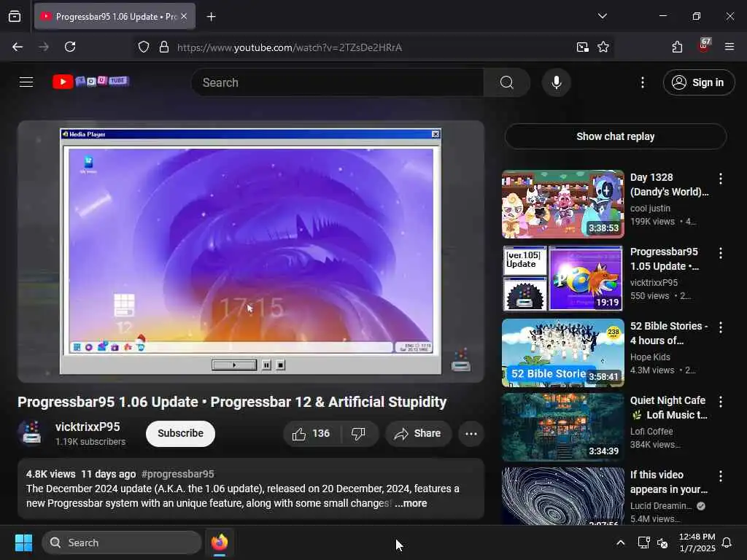This screenshot has height=560, width=747.
Task: Click 'Lofi Coffee' channel text
Action: pos(651,432)
